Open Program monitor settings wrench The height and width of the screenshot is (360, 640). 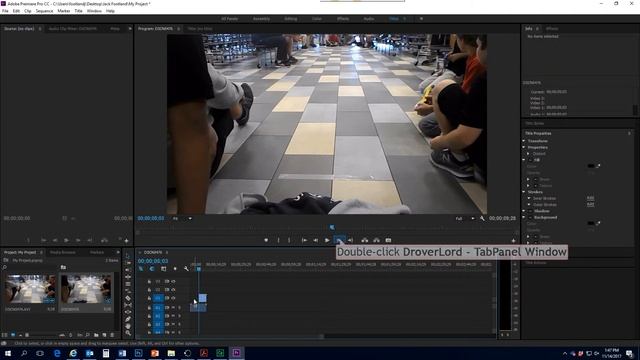click(482, 218)
